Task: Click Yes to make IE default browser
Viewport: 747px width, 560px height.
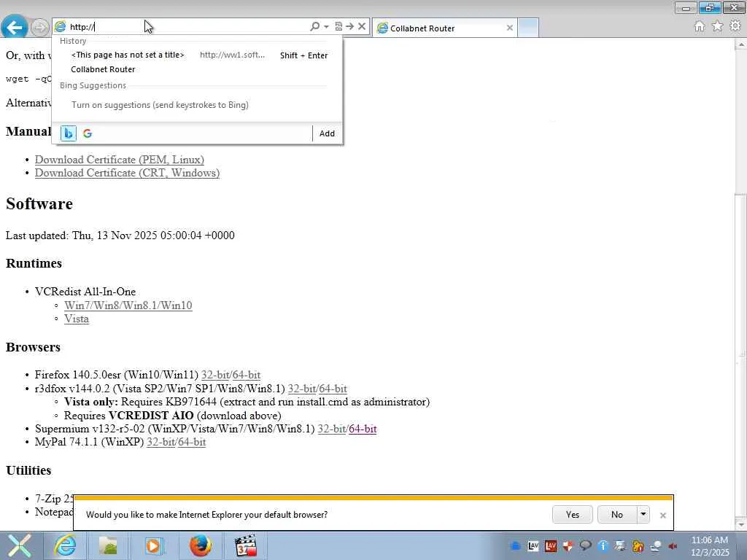Action: (573, 514)
